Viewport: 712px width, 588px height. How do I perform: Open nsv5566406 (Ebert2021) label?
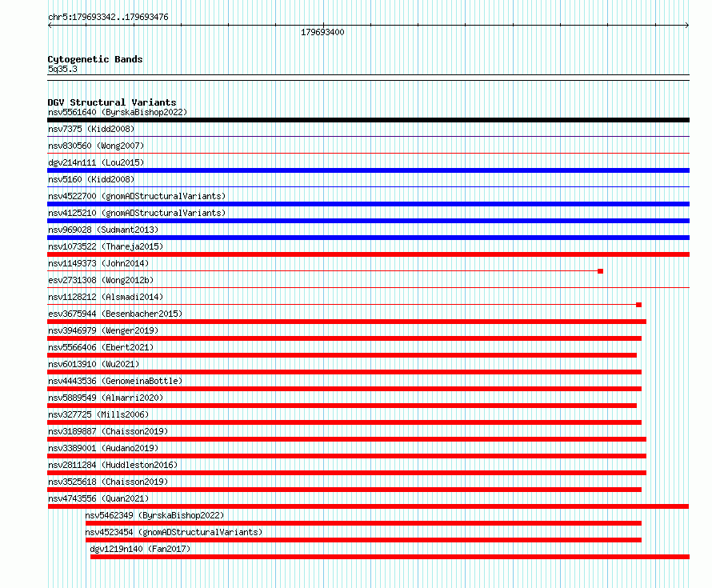[101, 347]
